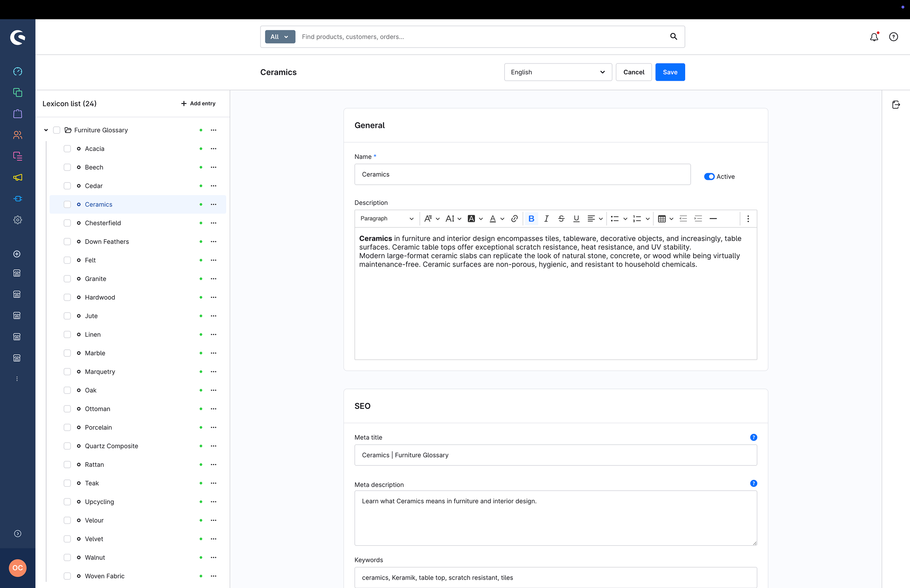Check the Marble checkbox

[x=67, y=353]
